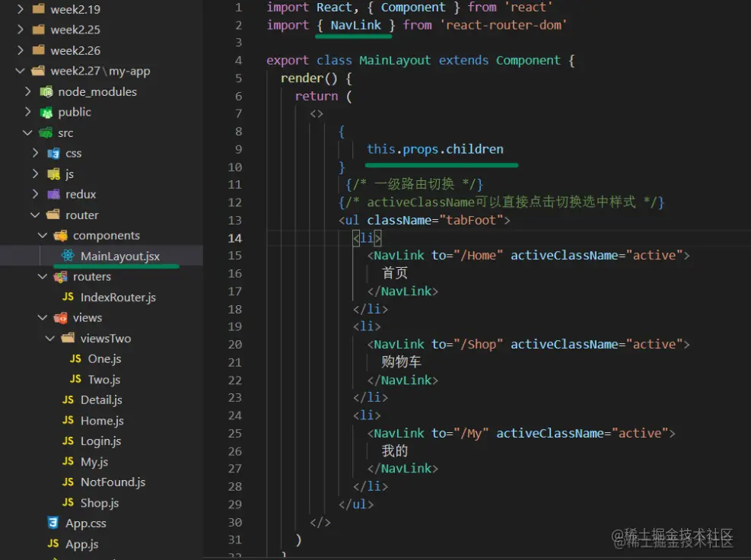Collapse the router folder chevron
Image resolution: width=751 pixels, height=560 pixels.
pos(35,215)
